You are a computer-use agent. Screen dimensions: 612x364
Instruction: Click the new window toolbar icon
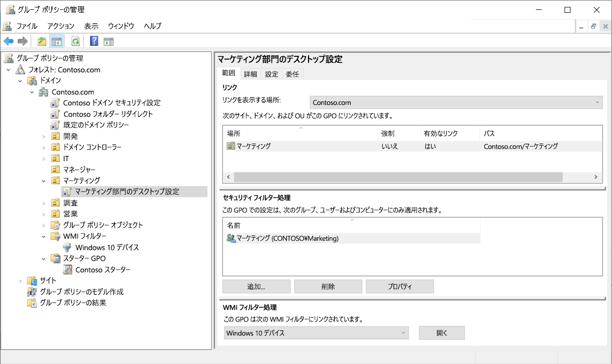[x=108, y=41]
